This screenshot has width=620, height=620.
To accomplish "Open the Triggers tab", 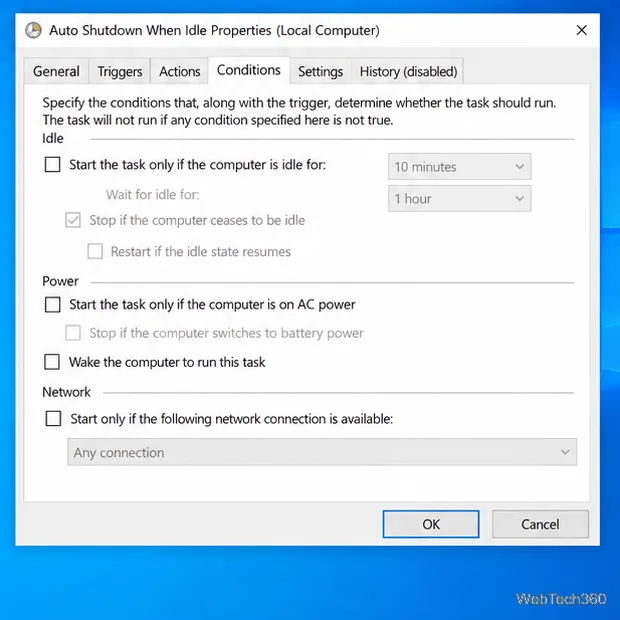I will 120,72.
